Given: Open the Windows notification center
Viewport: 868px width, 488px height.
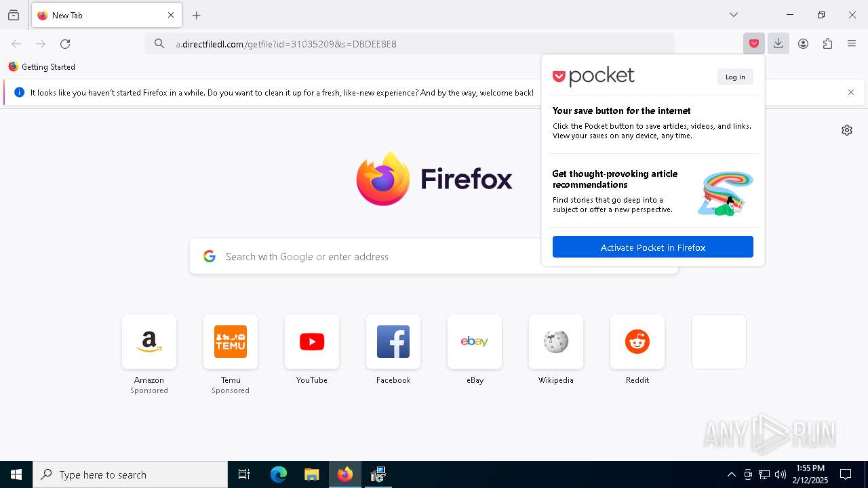Looking at the screenshot, I should (846, 474).
